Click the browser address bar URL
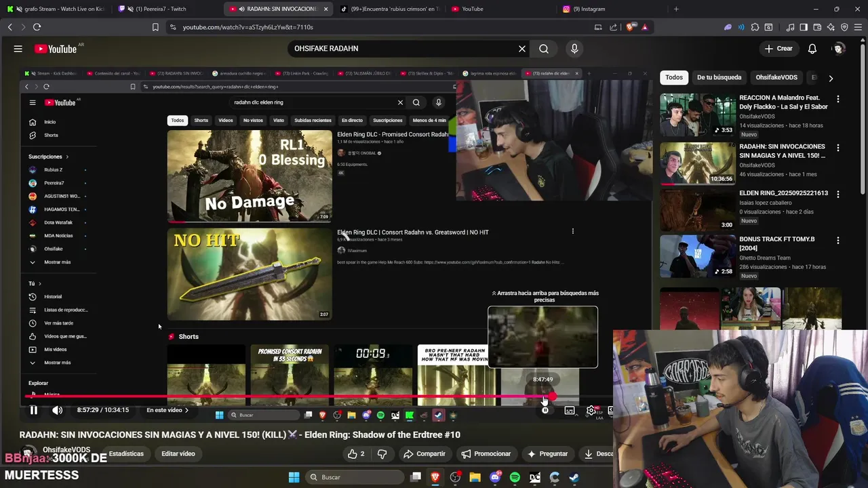This screenshot has height=488, width=868. (x=248, y=27)
